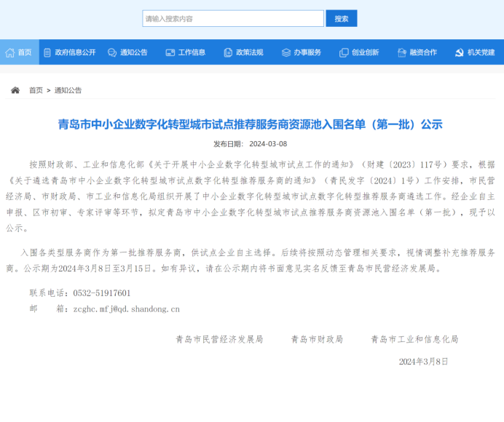
Task: Click the 办事服务 layers icon
Action: (x=286, y=52)
